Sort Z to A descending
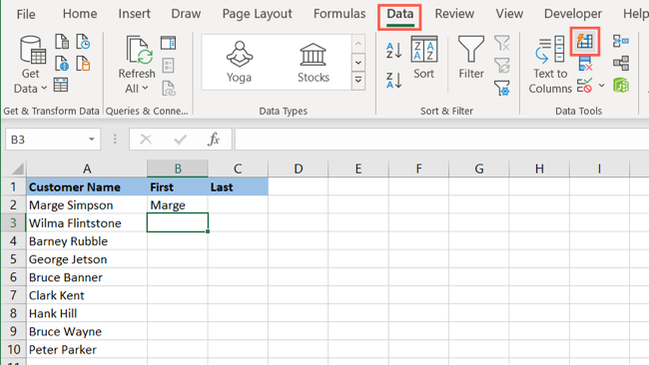This screenshot has height=365, width=649. pos(394,80)
